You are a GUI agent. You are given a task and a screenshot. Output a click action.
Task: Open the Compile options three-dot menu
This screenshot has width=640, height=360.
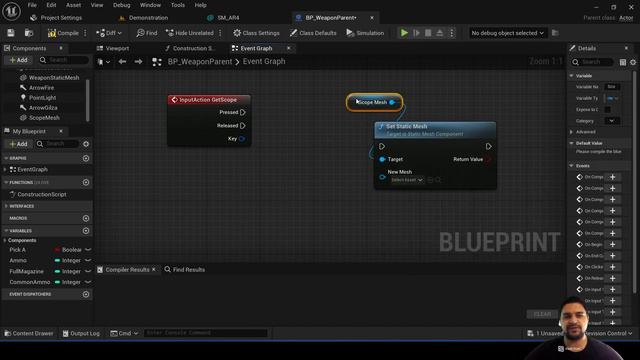coord(85,33)
